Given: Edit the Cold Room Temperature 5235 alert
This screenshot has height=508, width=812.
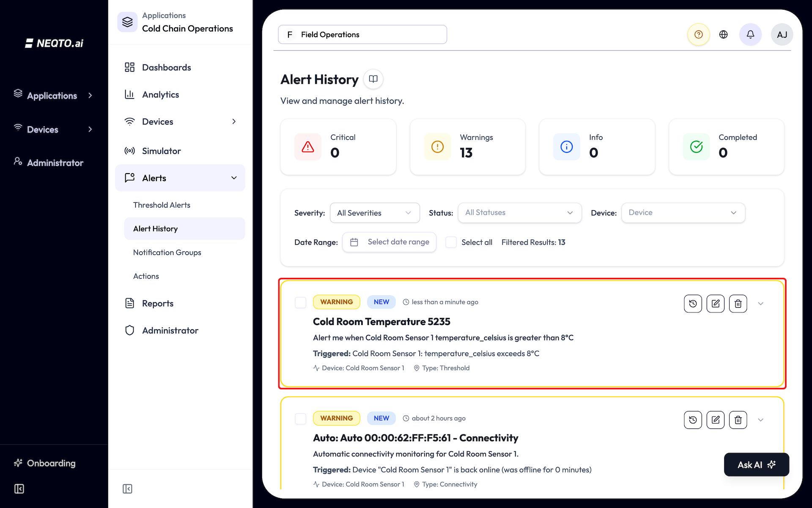Looking at the screenshot, I should (716, 304).
